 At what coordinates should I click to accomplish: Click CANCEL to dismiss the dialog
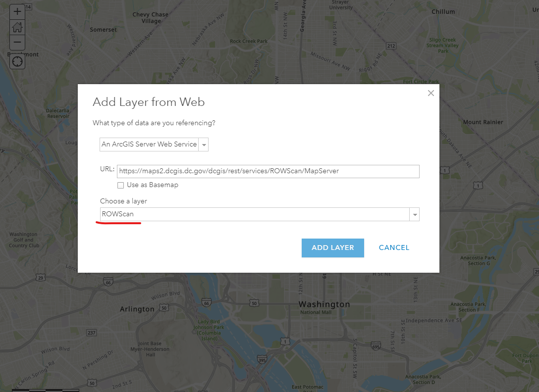click(x=394, y=247)
